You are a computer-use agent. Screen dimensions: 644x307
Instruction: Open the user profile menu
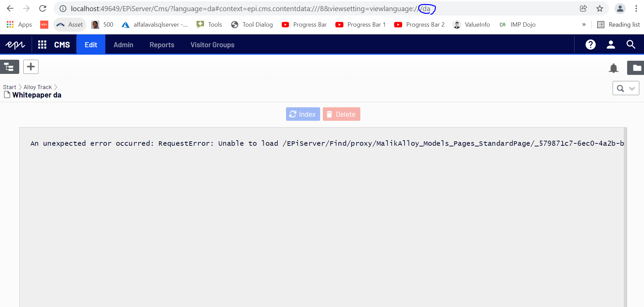(611, 45)
